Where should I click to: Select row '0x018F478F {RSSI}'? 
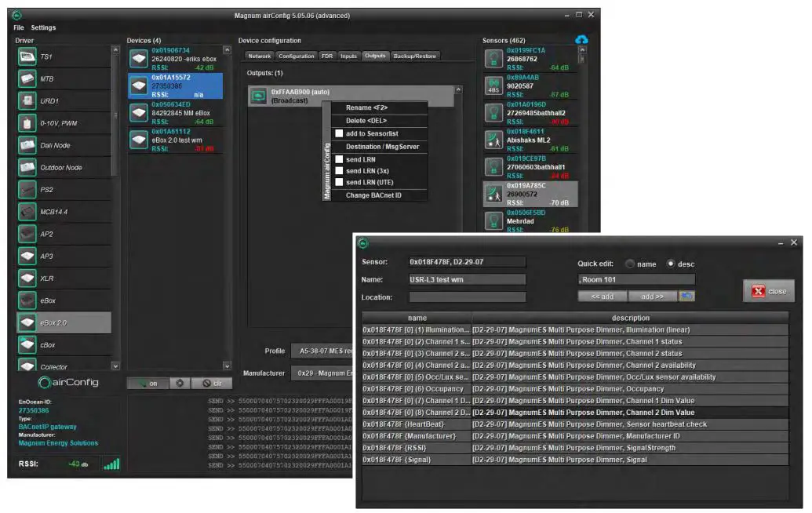pos(575,448)
